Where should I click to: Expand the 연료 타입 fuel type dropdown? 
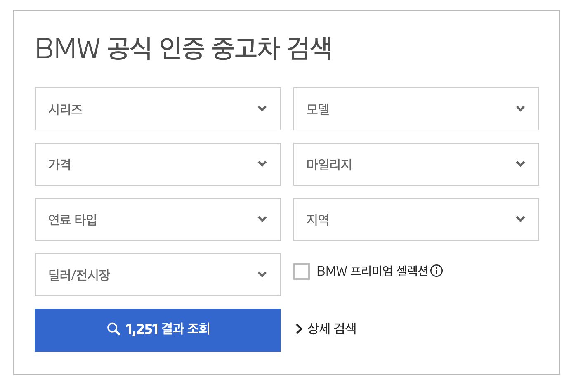pyautogui.click(x=158, y=220)
